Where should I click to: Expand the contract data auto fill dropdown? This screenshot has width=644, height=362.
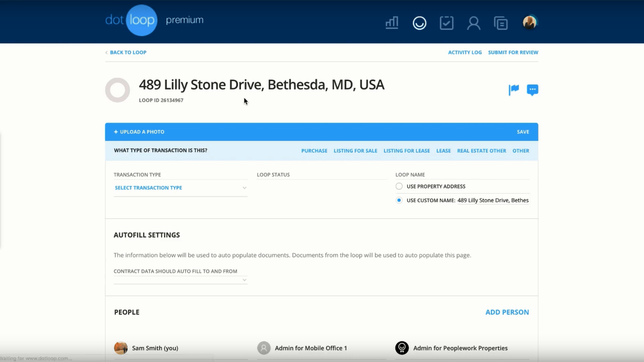pos(180,280)
